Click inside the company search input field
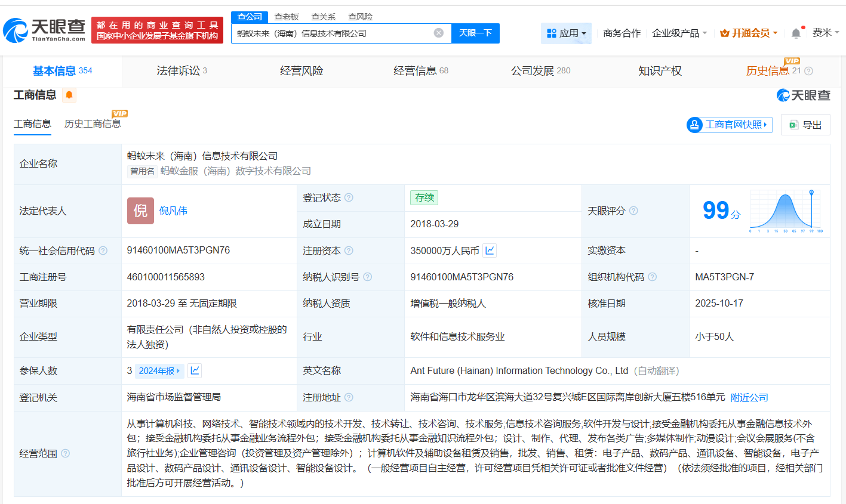846x504 pixels. tap(340, 33)
